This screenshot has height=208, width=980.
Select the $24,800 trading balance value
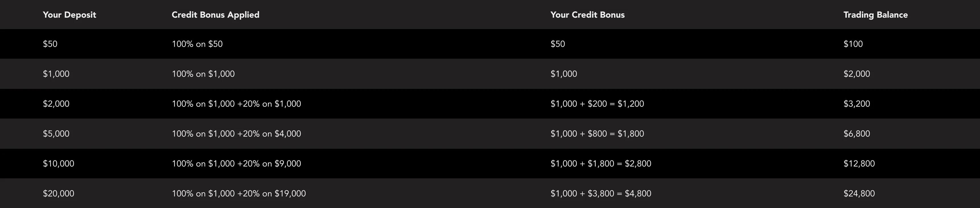click(x=859, y=193)
